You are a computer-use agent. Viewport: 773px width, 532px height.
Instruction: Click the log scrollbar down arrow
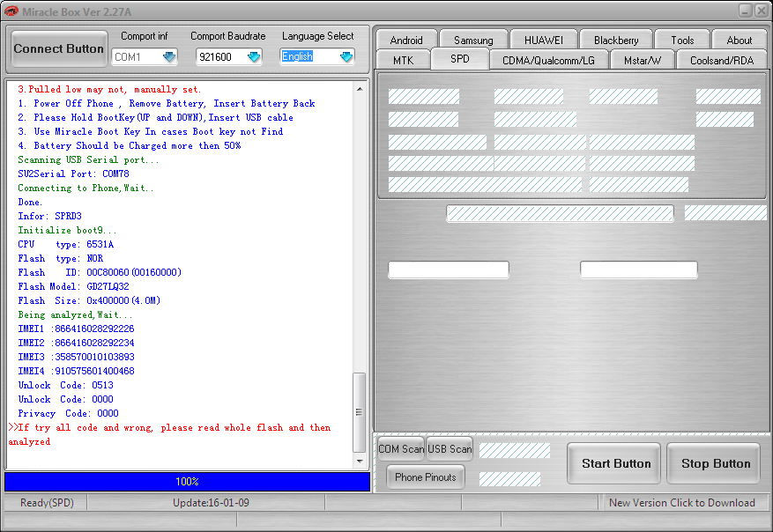pos(359,461)
